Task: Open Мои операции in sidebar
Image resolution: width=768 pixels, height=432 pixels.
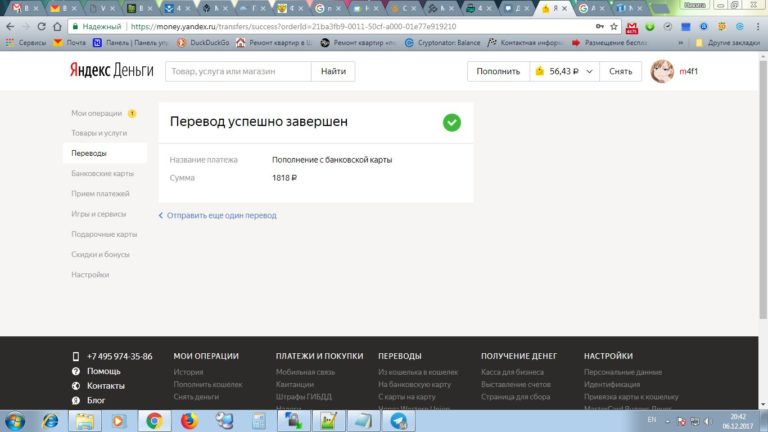Action: click(x=96, y=113)
